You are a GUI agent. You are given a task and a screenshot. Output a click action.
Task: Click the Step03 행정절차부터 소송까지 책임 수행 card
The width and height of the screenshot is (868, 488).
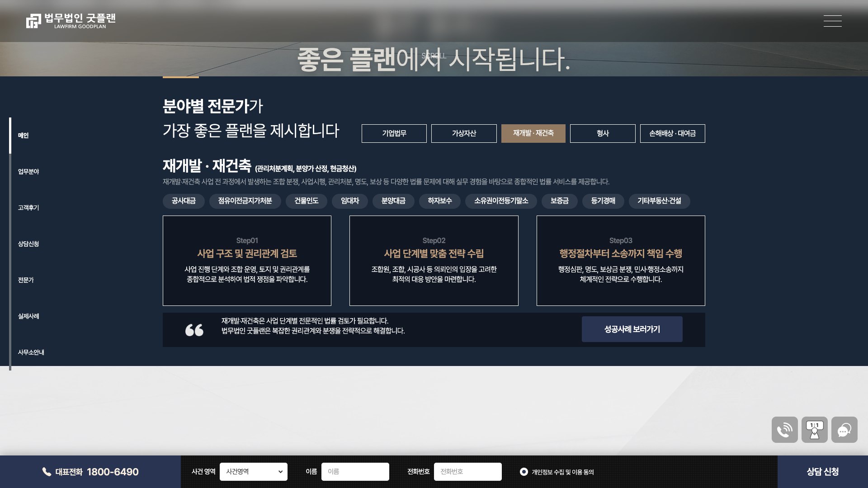point(621,261)
